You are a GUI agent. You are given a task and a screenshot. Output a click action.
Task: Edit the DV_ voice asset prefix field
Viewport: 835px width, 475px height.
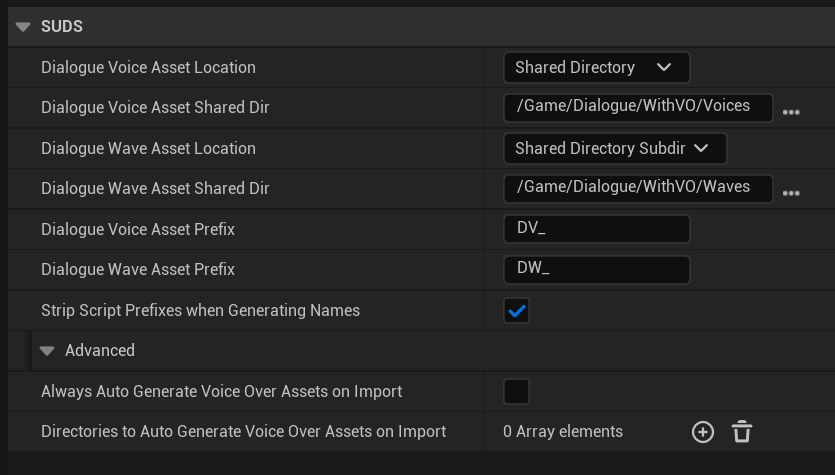(x=596, y=230)
